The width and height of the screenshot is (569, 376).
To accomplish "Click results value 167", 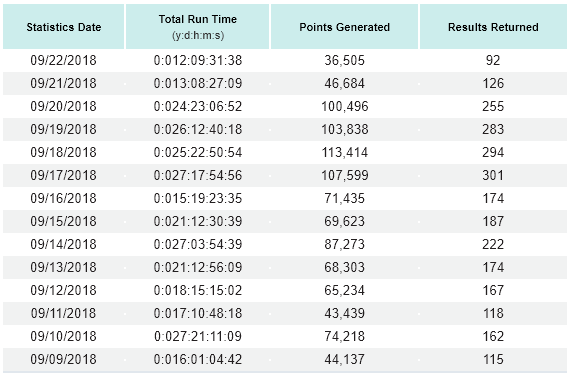I will click(493, 290).
